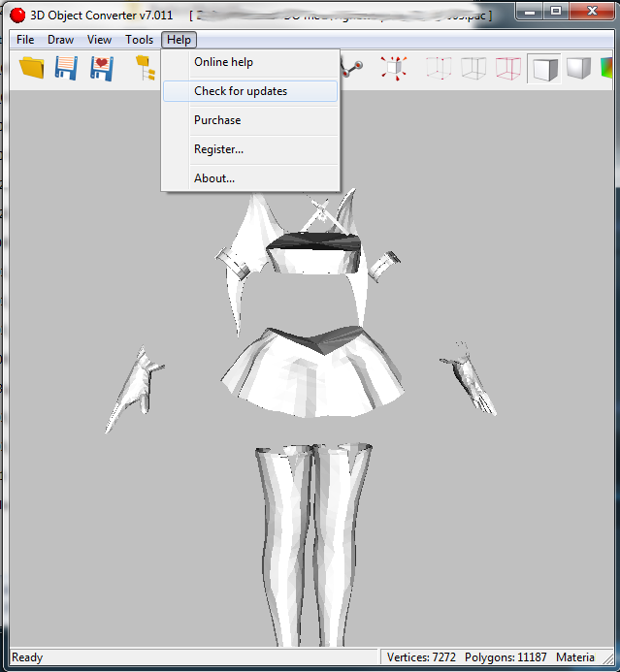Image resolution: width=620 pixels, height=672 pixels.
Task: Click the object tree structure icon
Action: (x=145, y=68)
